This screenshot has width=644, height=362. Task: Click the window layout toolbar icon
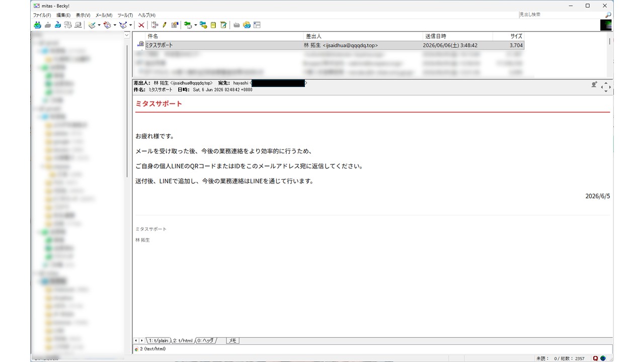coord(257,25)
